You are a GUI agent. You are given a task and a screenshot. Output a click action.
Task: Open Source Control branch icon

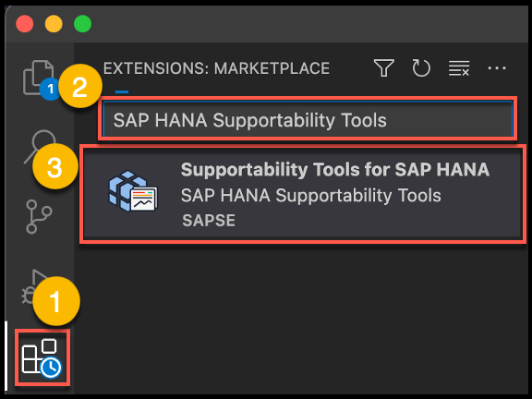(39, 216)
